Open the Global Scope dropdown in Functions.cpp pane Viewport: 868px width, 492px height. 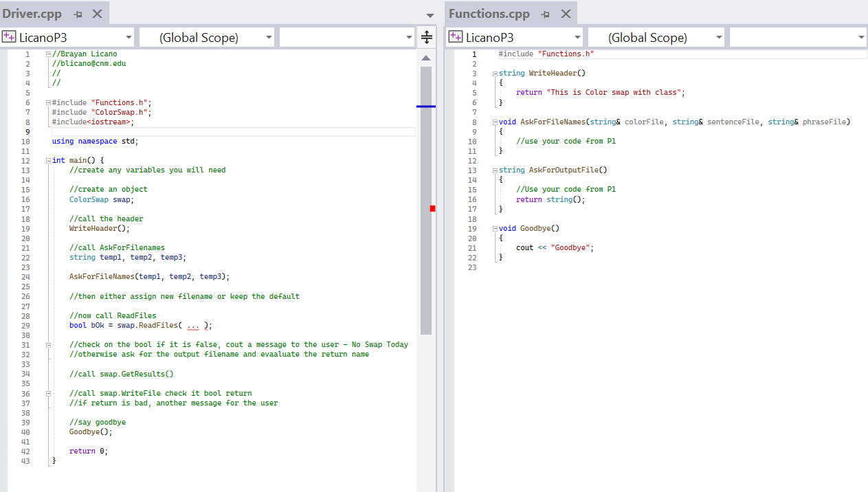tap(717, 36)
